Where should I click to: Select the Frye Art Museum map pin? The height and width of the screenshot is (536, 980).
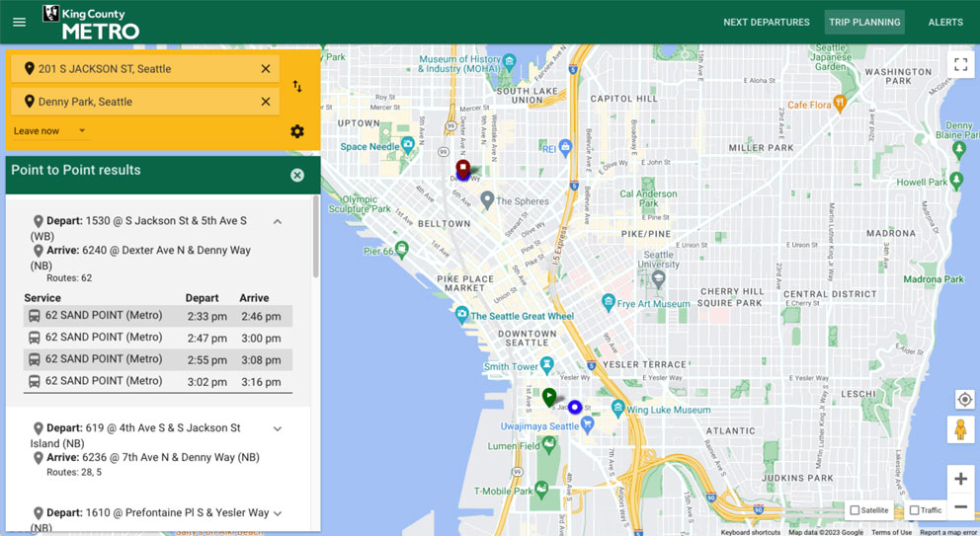pyautogui.click(x=609, y=302)
